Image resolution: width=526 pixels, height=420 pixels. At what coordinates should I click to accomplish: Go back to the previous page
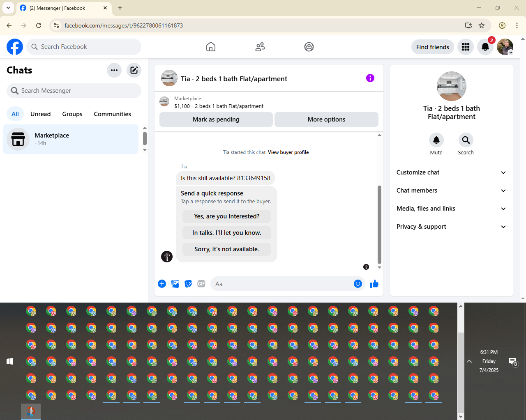pos(9,25)
